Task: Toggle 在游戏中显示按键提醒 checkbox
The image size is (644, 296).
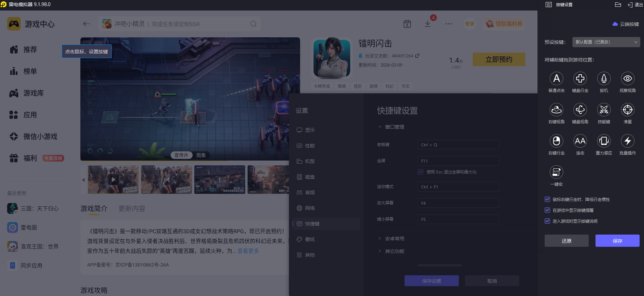Action: pos(547,210)
